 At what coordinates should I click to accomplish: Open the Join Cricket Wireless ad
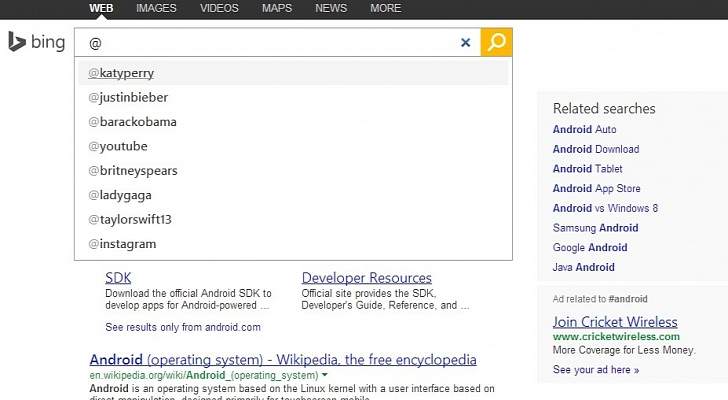click(x=615, y=322)
